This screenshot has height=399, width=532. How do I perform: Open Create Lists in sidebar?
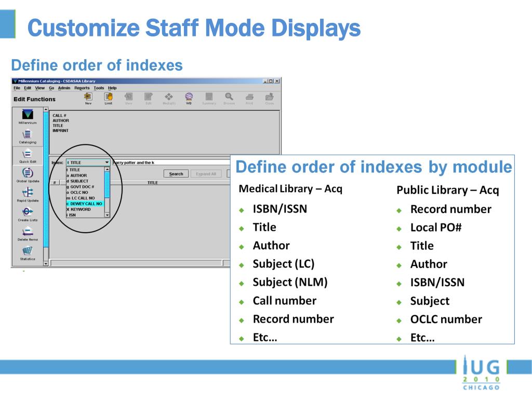(28, 215)
